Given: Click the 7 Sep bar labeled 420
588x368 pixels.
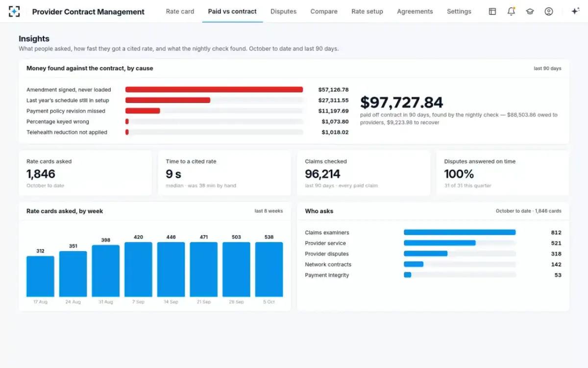Looking at the screenshot, I should pos(138,269).
